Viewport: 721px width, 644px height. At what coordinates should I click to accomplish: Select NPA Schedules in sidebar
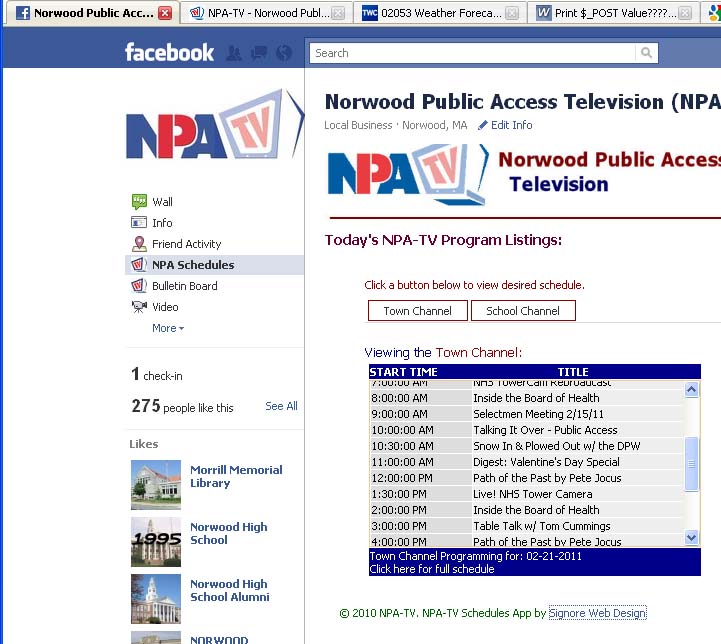click(x=214, y=265)
